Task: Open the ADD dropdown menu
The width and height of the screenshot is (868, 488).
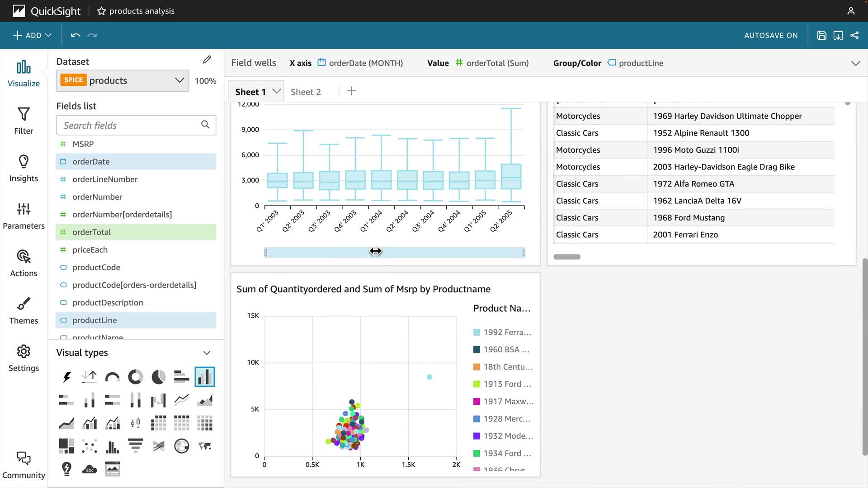Action: pyautogui.click(x=32, y=35)
